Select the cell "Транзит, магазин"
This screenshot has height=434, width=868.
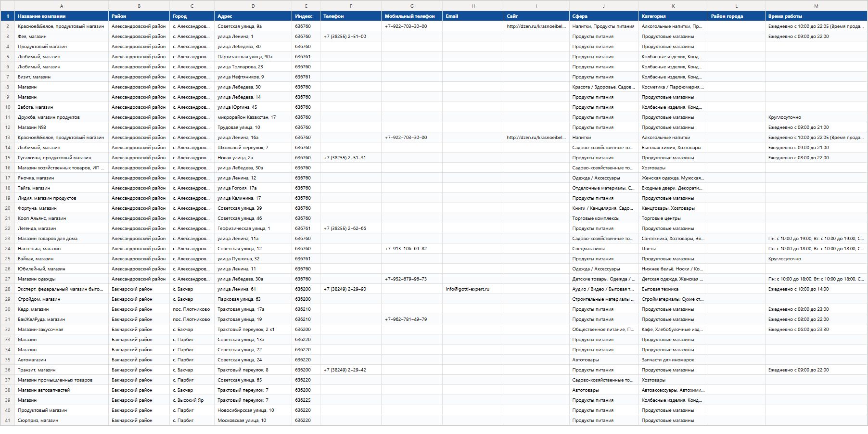pos(62,370)
